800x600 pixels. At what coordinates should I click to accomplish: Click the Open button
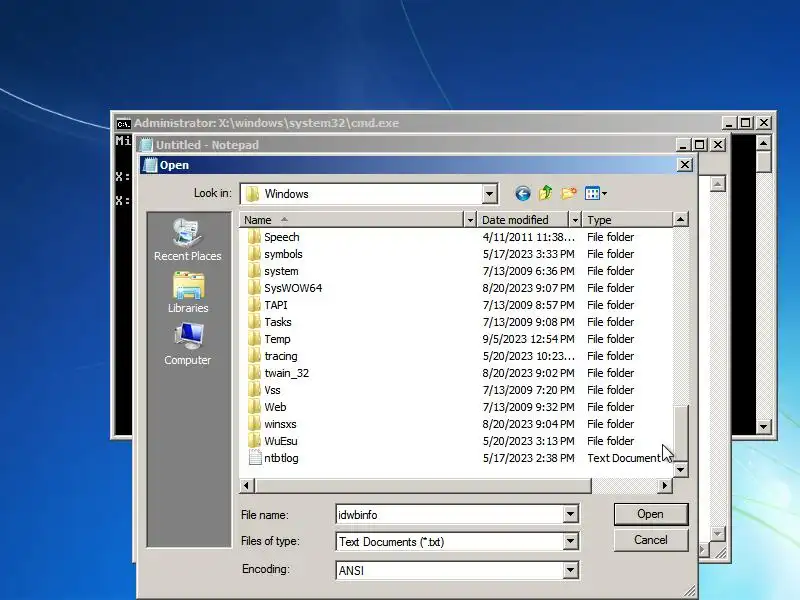coord(651,514)
